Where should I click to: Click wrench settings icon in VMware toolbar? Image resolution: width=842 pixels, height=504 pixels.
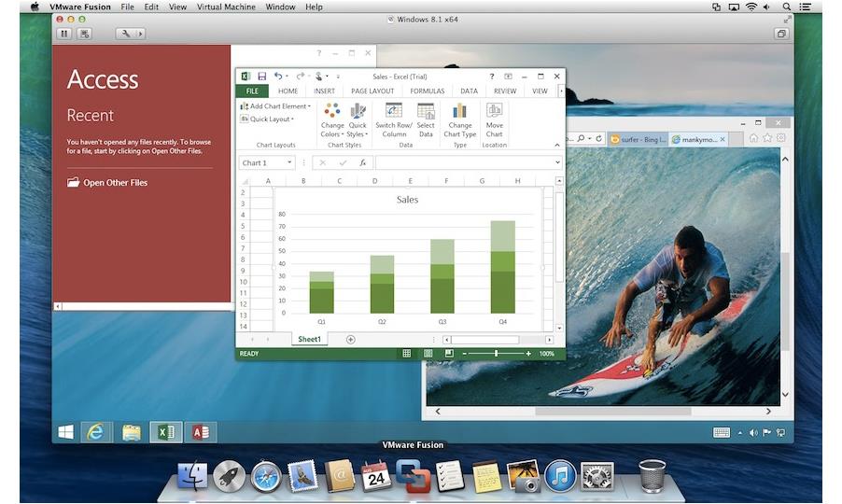point(126,34)
